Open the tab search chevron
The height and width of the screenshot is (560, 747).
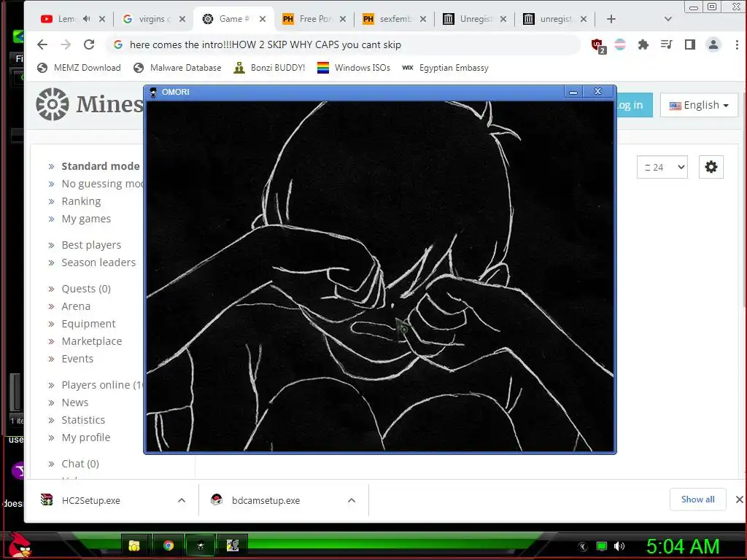pyautogui.click(x=668, y=19)
